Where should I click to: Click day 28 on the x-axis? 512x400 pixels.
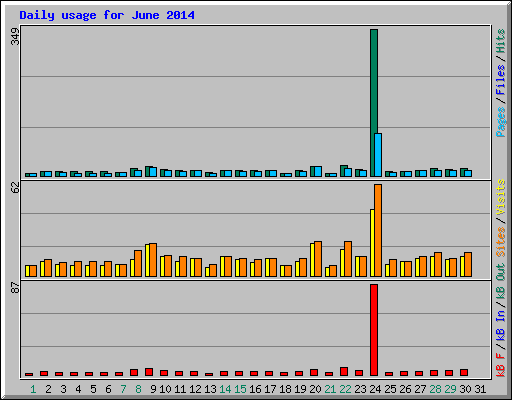[x=435, y=389]
